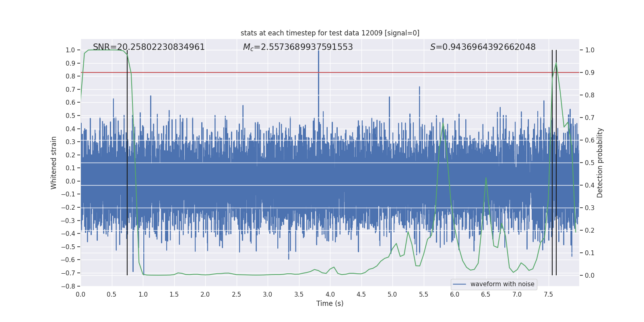Viewport: 644px width, 322px height.
Task: Click the blue line sample in the legend
Action: click(459, 284)
